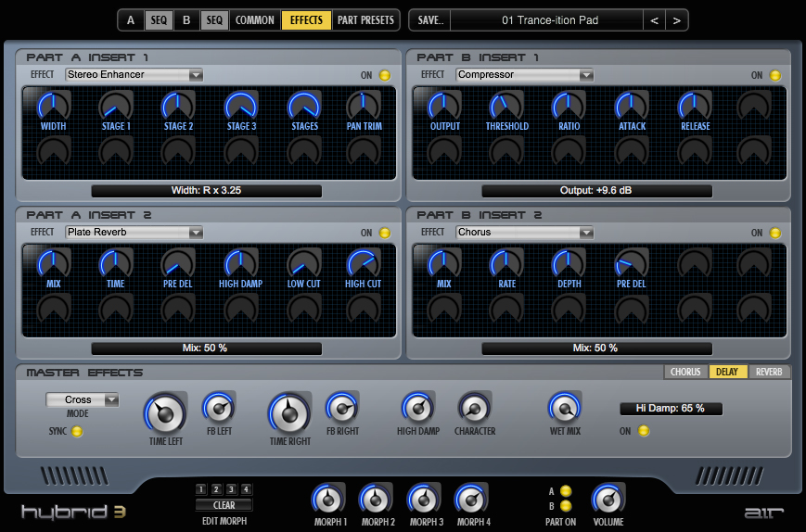Switch Master Effects to the Reverb tab
Image resolution: width=806 pixels, height=532 pixels.
(x=769, y=372)
